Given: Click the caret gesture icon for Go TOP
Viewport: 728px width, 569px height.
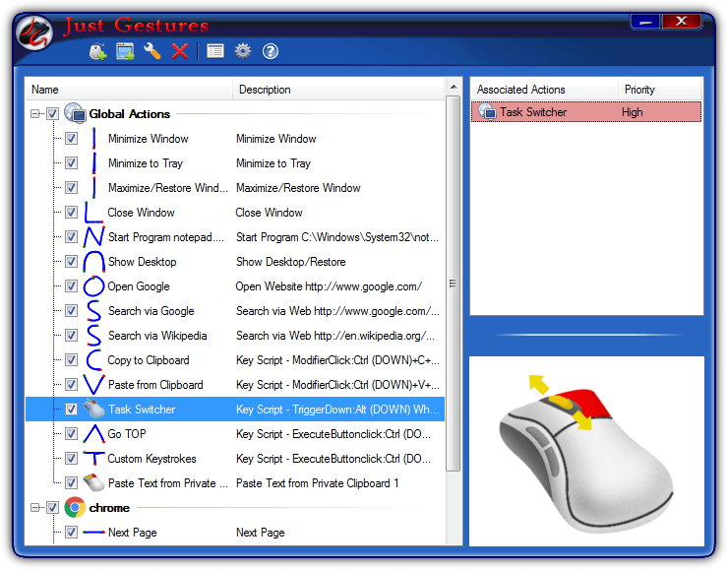Looking at the screenshot, I should click(x=93, y=433).
